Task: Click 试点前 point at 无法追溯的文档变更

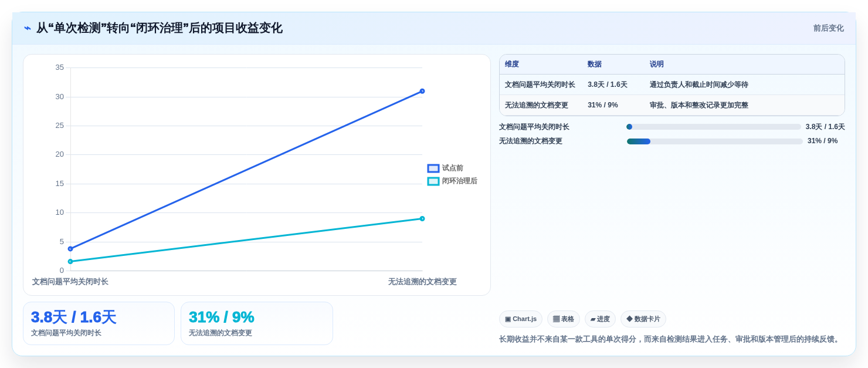Action: point(422,91)
